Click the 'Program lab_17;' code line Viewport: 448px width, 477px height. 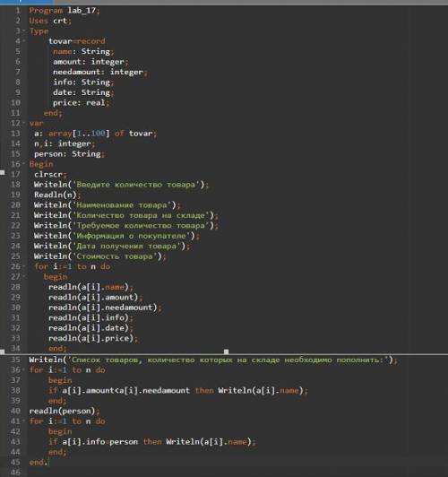click(65, 11)
